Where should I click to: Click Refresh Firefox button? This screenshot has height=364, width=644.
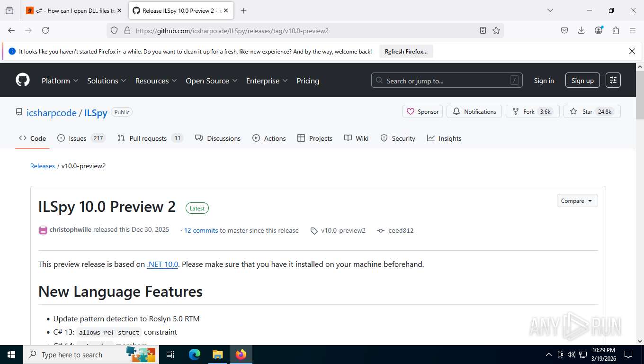[x=406, y=51]
